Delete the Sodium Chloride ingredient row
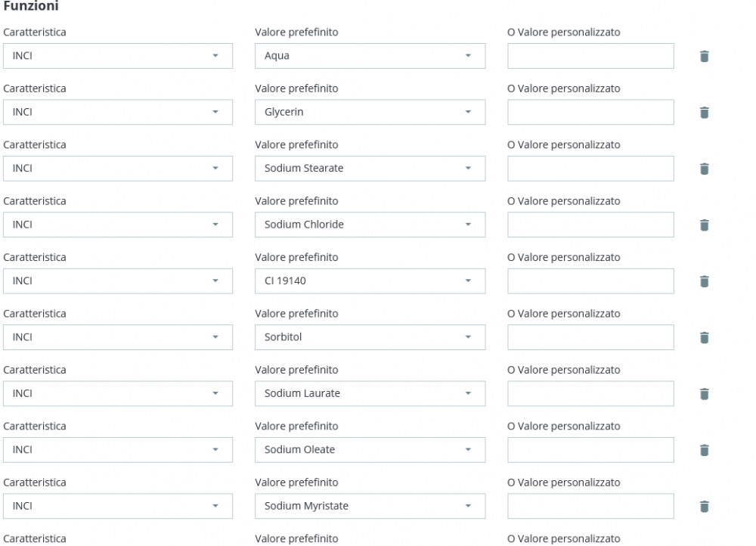This screenshot has width=756, height=546. click(x=703, y=225)
